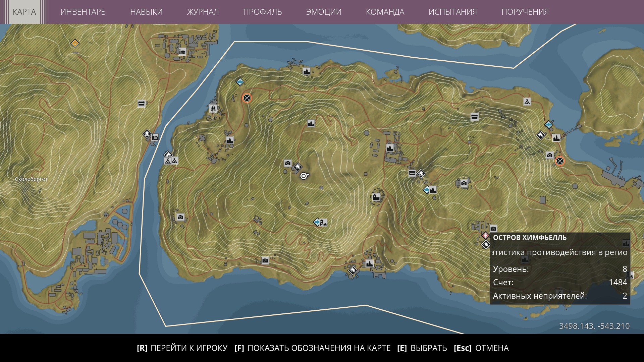644x362 pixels.
Task: Switch to the НАВЫКИ tab
Action: coord(146,12)
